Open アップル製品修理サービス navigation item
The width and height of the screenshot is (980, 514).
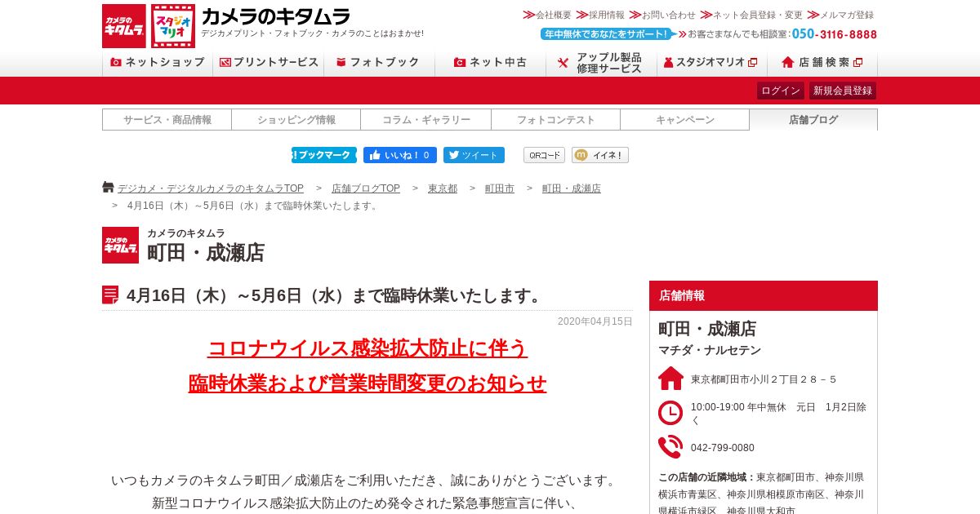[602, 63]
